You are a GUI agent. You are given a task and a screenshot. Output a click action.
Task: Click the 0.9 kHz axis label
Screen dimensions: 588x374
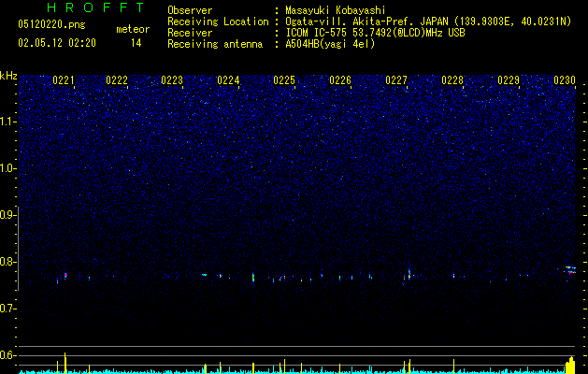pos(7,215)
